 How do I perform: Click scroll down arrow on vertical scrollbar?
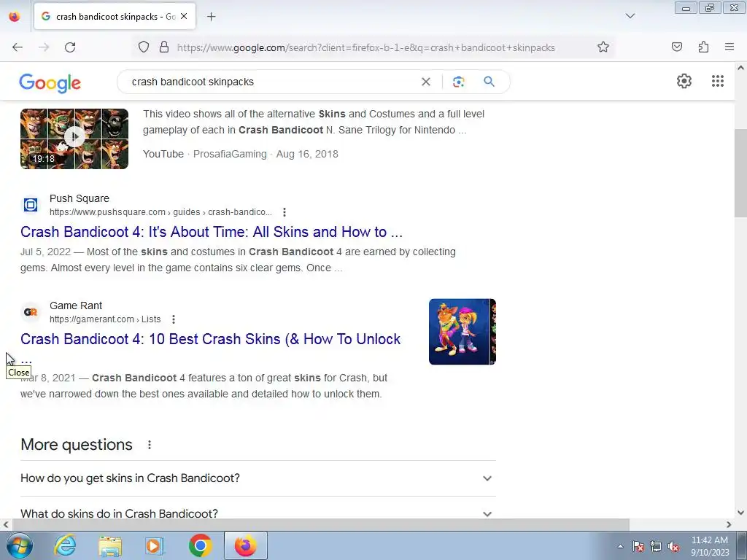pos(740,513)
